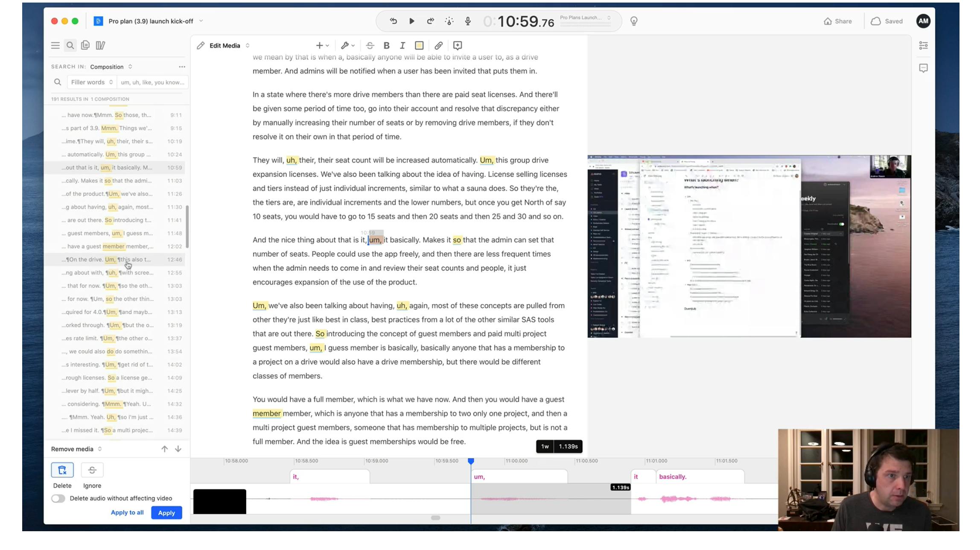Open the media library icon
Screen dimensions: 980x550
100,45
